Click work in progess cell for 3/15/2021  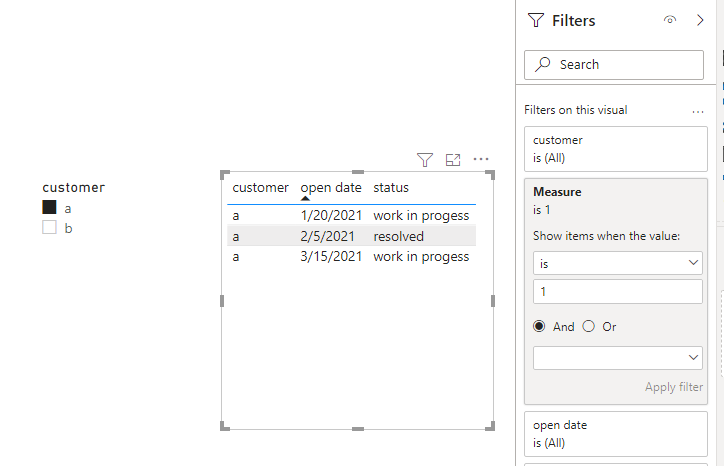(421, 257)
